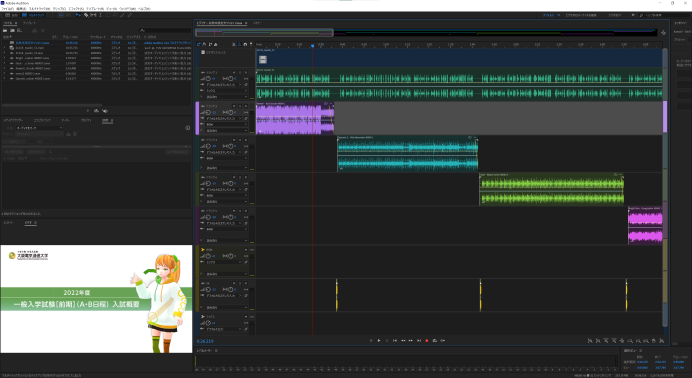Viewport: 692px width, 378px height.
Task: Mute the green waveform track
Action: coord(234,72)
